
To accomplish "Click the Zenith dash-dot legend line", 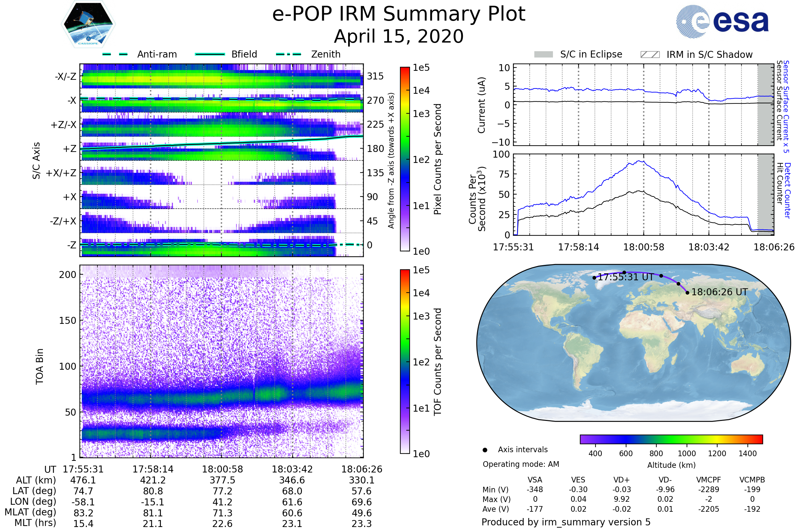I will [x=288, y=54].
